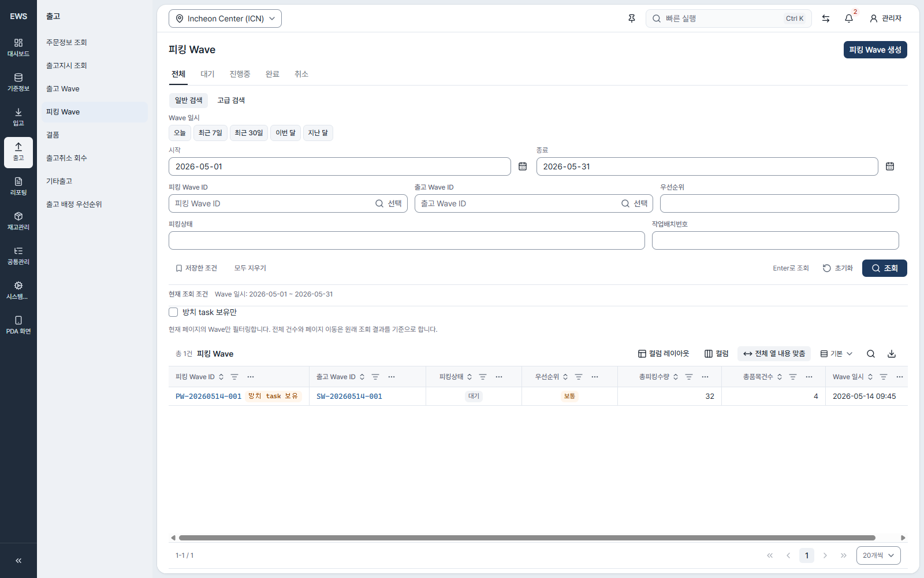Open the 시스템 settings sidebar icon
Image resolution: width=924 pixels, height=578 pixels.
point(18,291)
